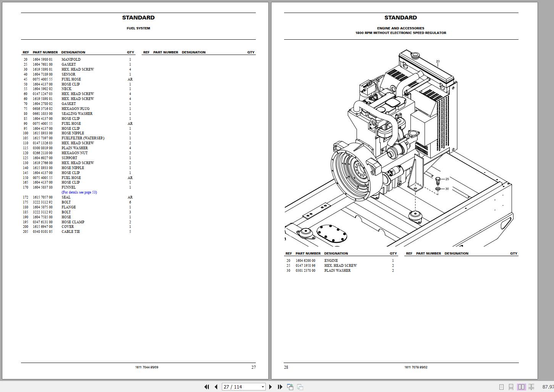Switch to continuous page layout
The height and width of the screenshot is (392, 554).
coord(511,387)
